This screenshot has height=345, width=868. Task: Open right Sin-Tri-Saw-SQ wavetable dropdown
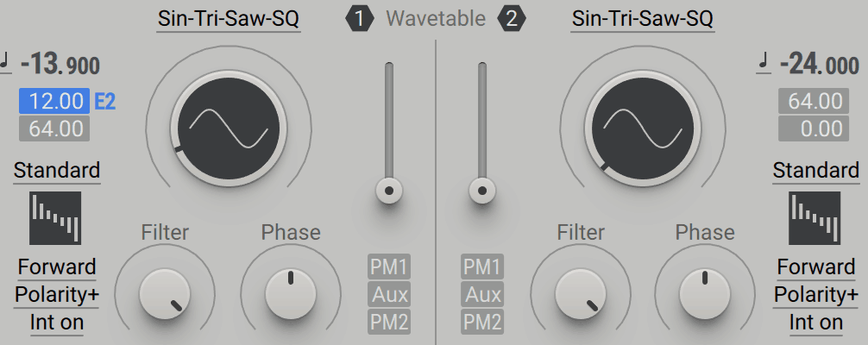click(643, 19)
